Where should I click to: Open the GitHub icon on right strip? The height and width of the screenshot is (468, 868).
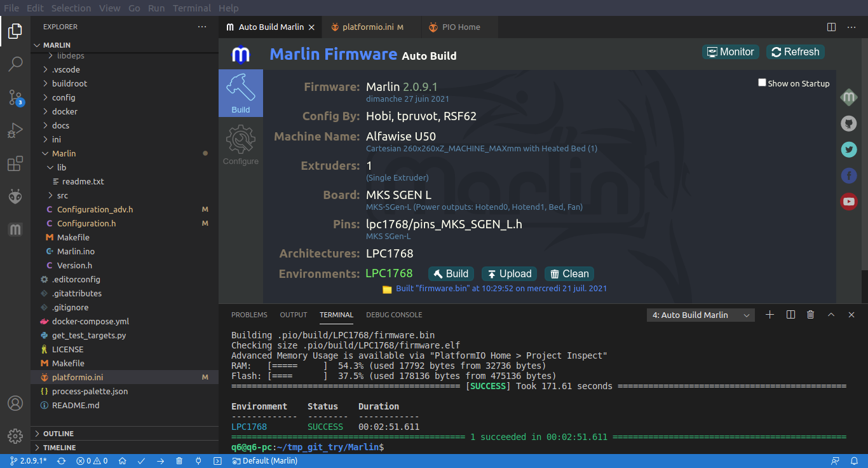(x=849, y=123)
